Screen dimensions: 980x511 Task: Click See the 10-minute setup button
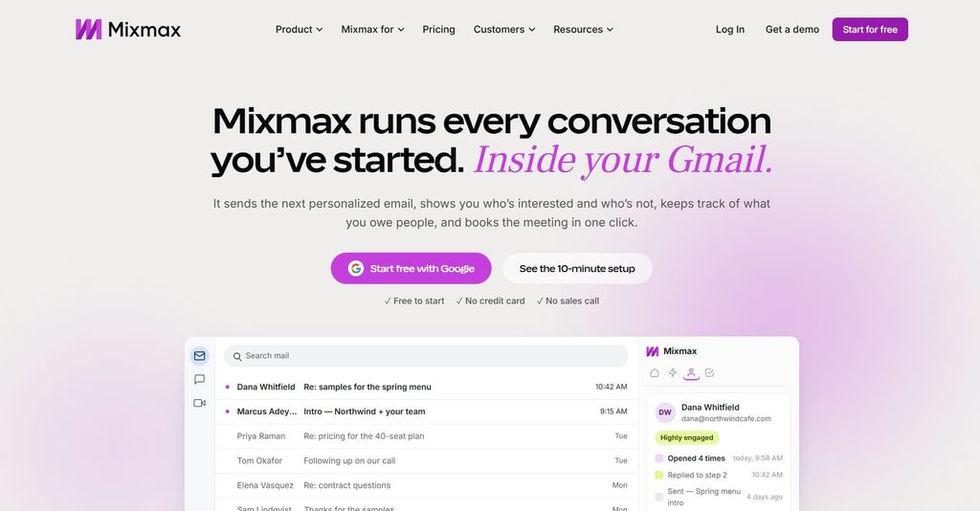(577, 269)
